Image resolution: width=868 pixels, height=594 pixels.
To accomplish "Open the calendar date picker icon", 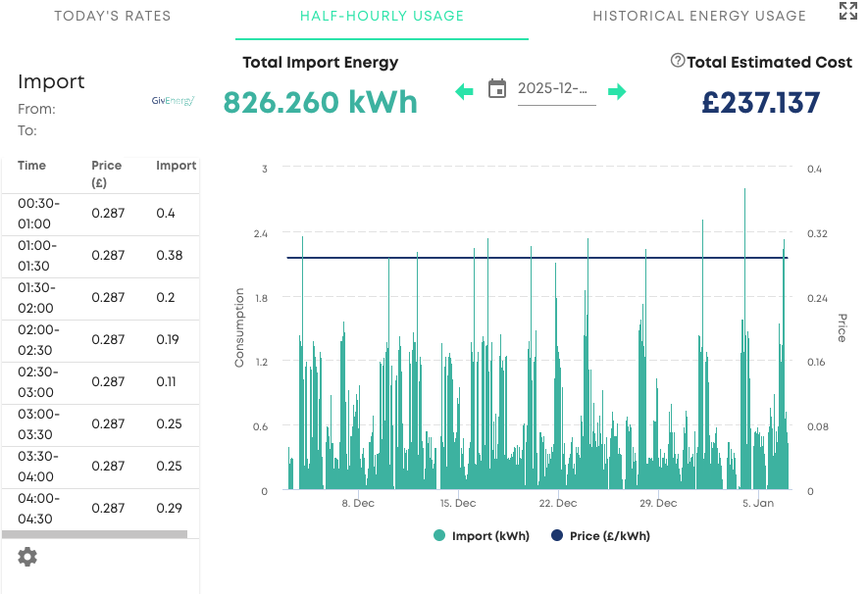I will (x=497, y=88).
